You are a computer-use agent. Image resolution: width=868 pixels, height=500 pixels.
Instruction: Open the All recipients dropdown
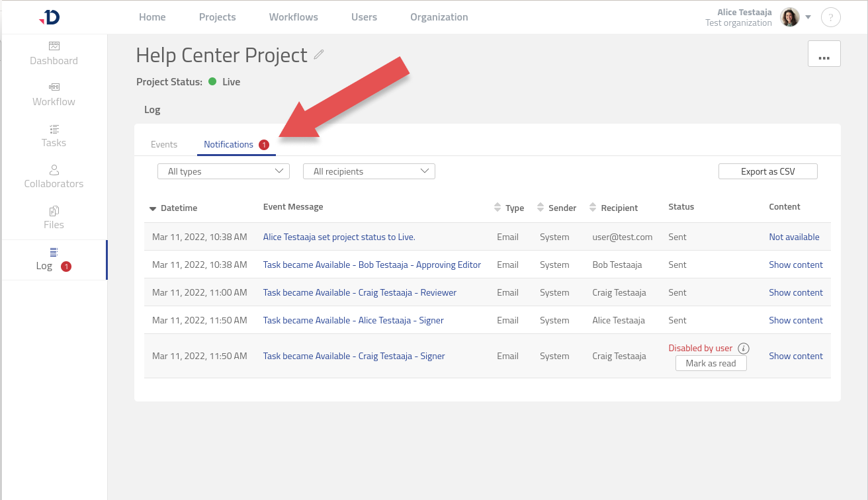369,171
